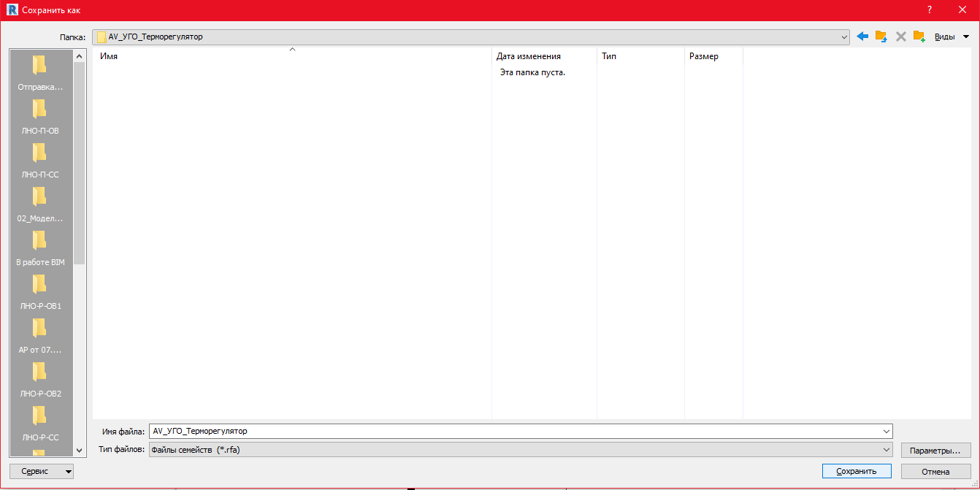Open the Отправка... folder shortcut

tap(40, 74)
